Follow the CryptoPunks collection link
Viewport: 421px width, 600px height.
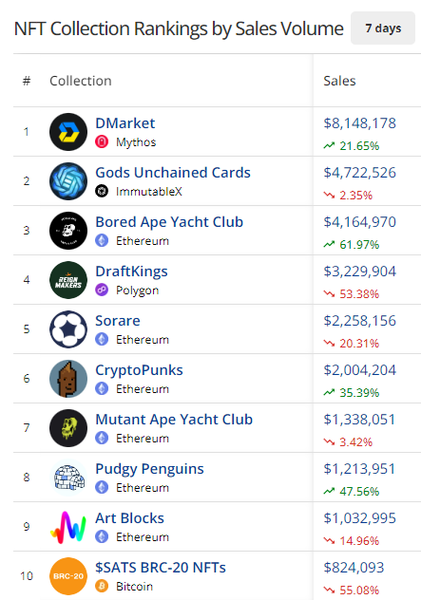pyautogui.click(x=139, y=370)
